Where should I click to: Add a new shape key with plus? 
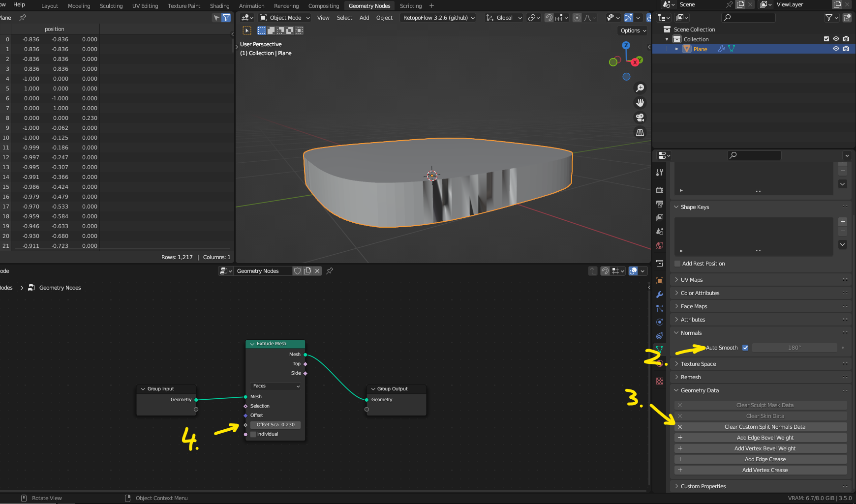(843, 222)
